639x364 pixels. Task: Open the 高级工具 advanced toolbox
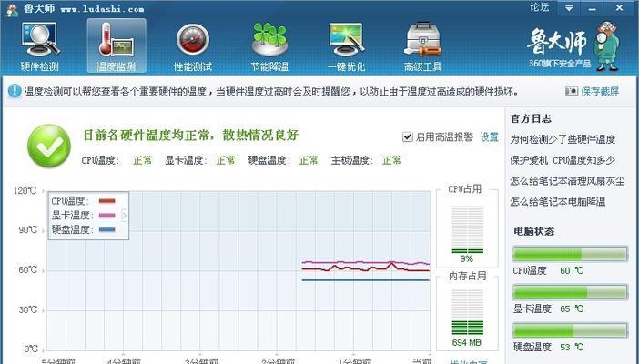point(422,46)
